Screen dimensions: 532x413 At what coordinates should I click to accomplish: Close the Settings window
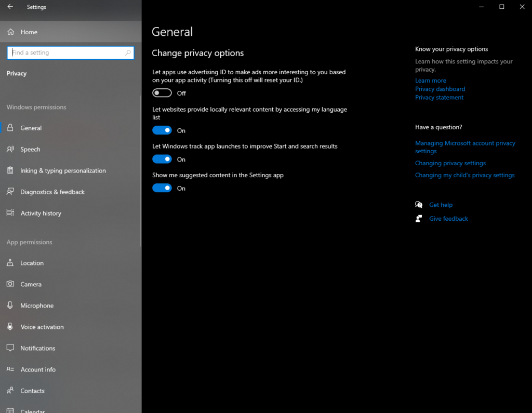pos(522,7)
